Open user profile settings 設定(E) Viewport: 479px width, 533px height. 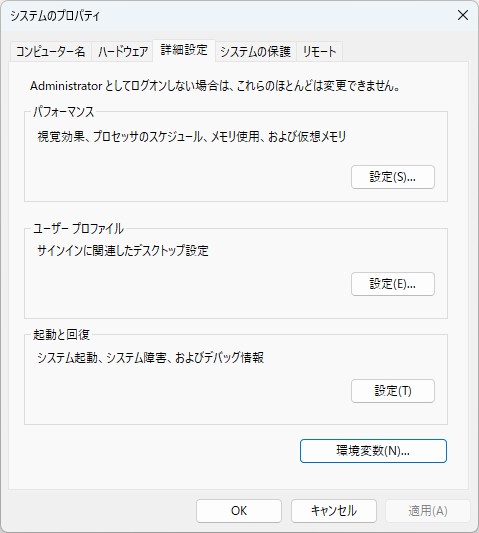[393, 284]
